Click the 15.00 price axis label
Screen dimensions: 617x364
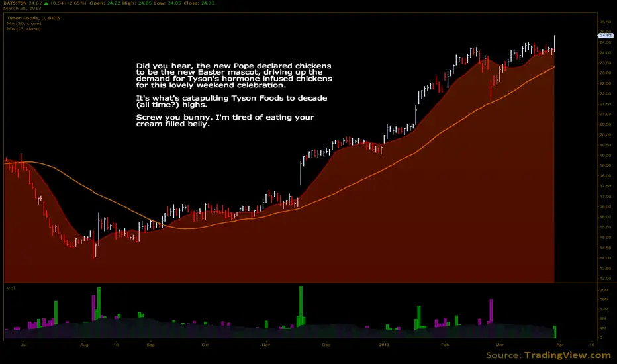(605, 238)
